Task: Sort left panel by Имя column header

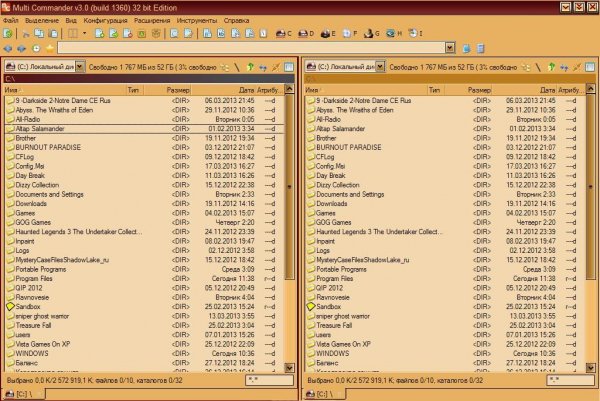Action: pyautogui.click(x=65, y=90)
